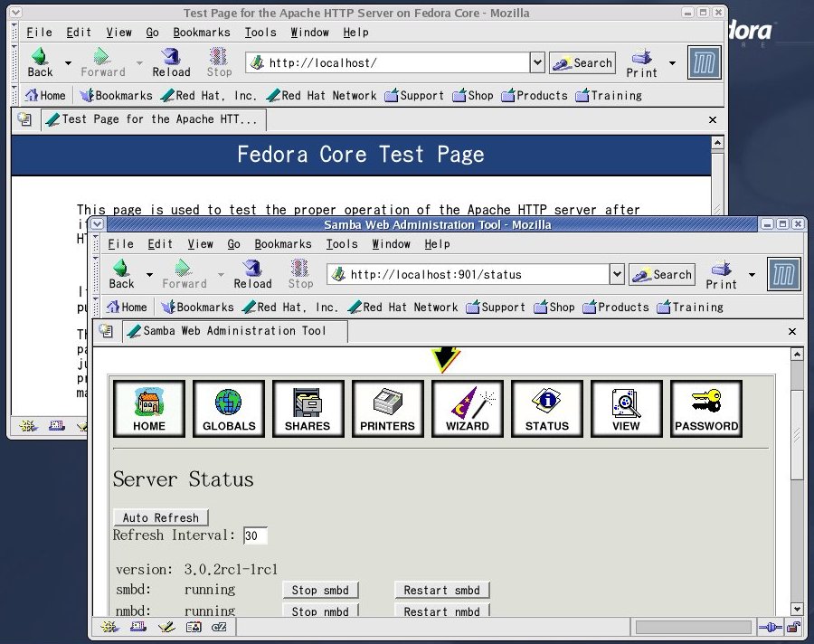
Task: Select the VIEW configuration icon
Action: [626, 408]
